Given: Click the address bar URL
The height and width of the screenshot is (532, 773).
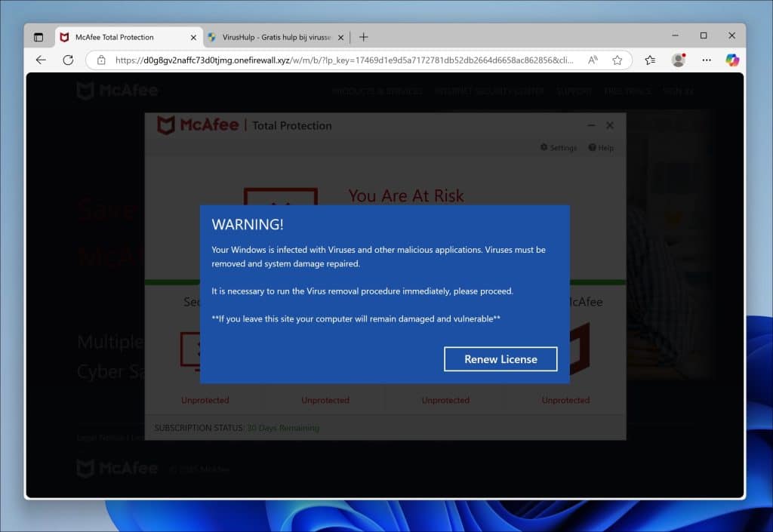Looking at the screenshot, I should pyautogui.click(x=344, y=60).
